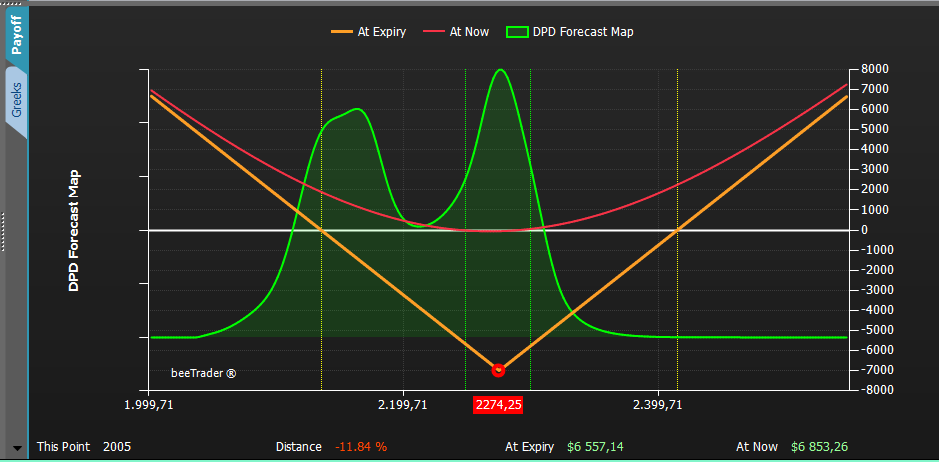Click the red circle marker at payoff minimum
This screenshot has width=939, height=462.
498,370
